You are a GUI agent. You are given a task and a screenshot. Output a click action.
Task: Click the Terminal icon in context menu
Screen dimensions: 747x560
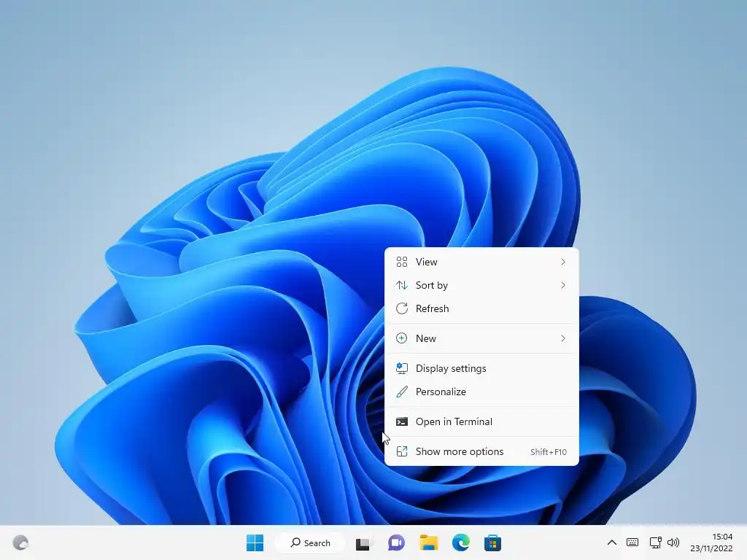pos(402,422)
